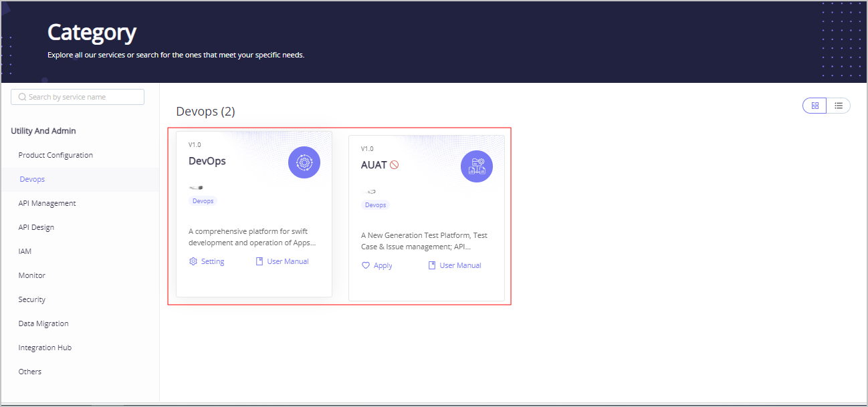Screen dimensions: 868x407
Task: Open the API Design category
Action: (x=36, y=227)
